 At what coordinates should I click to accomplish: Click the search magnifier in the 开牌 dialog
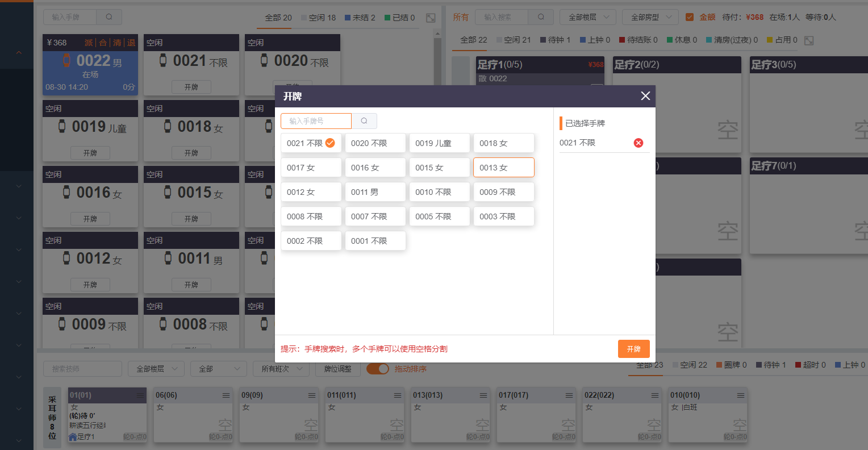point(364,121)
